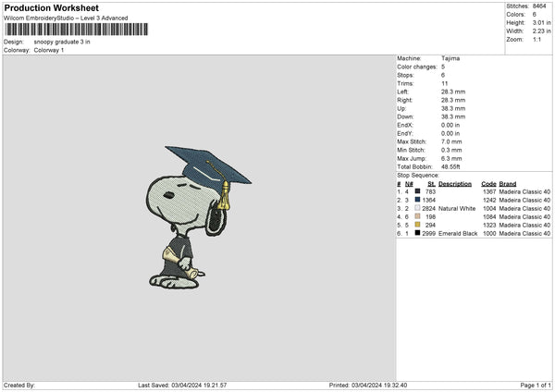Click the 'Created By:' footer label
The image size is (555, 392).
19,385
